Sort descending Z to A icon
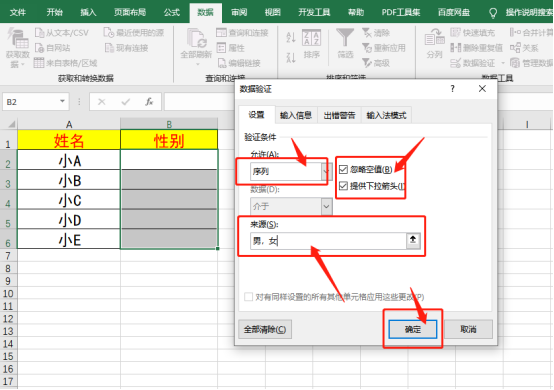The height and width of the screenshot is (390, 554). pos(291,57)
